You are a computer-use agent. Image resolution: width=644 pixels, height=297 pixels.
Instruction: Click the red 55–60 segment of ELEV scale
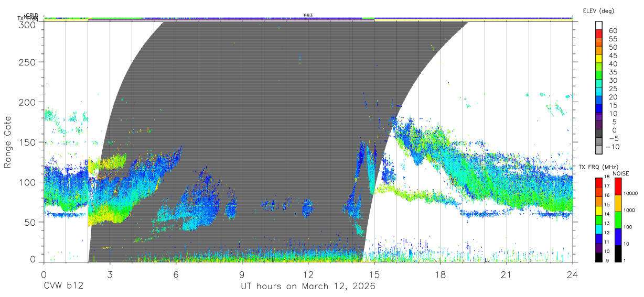point(599,35)
